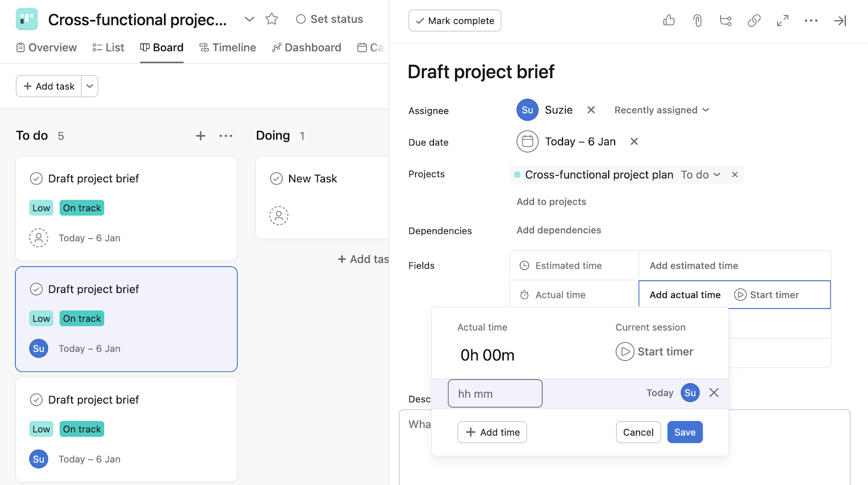This screenshot has width=868, height=485.
Task: Save the actual time entry
Action: pos(685,432)
